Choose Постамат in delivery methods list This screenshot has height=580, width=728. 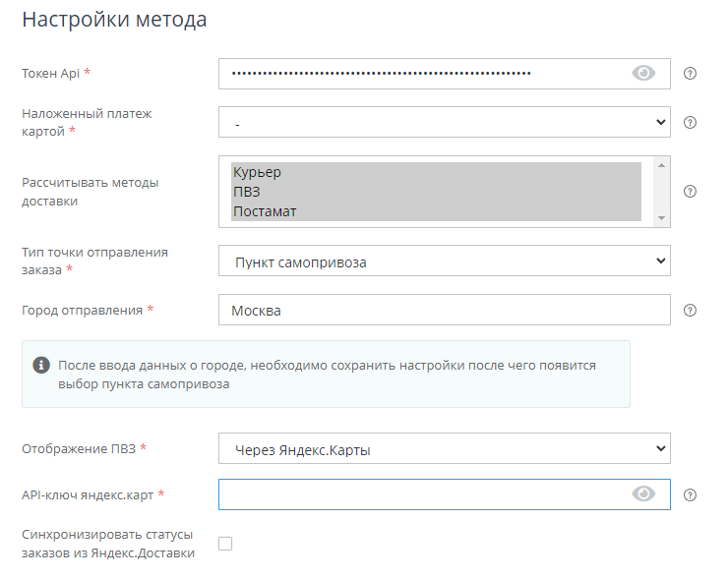pyautogui.click(x=265, y=211)
